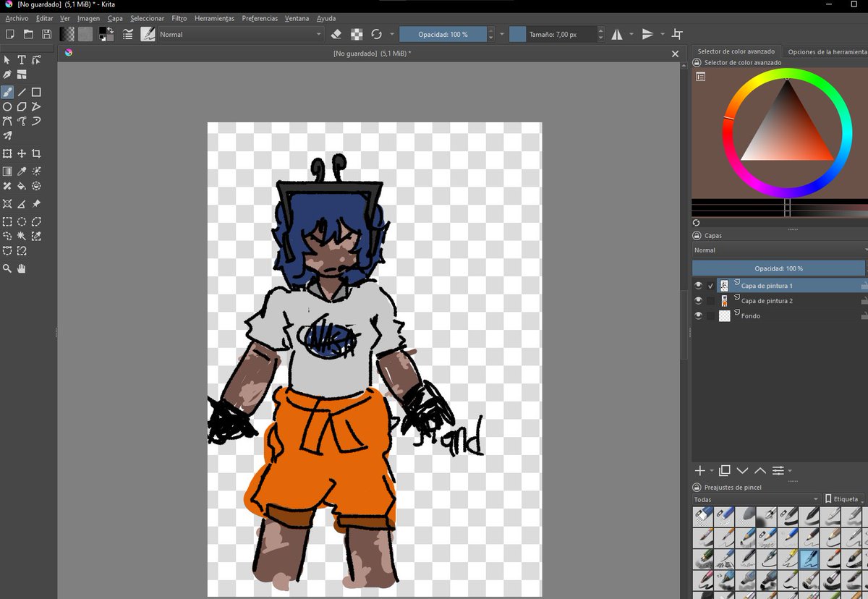Screen dimensions: 868x599
Task: Select the Transform tool
Action: tap(7, 153)
